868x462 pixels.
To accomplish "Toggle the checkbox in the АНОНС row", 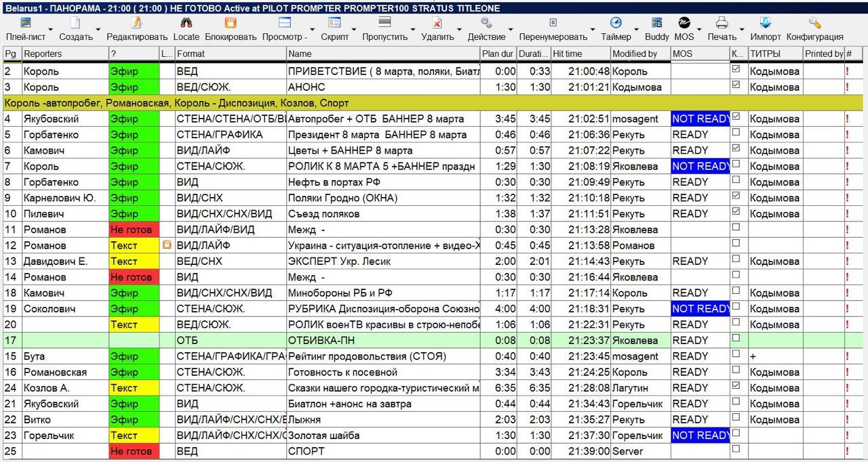I will click(736, 85).
